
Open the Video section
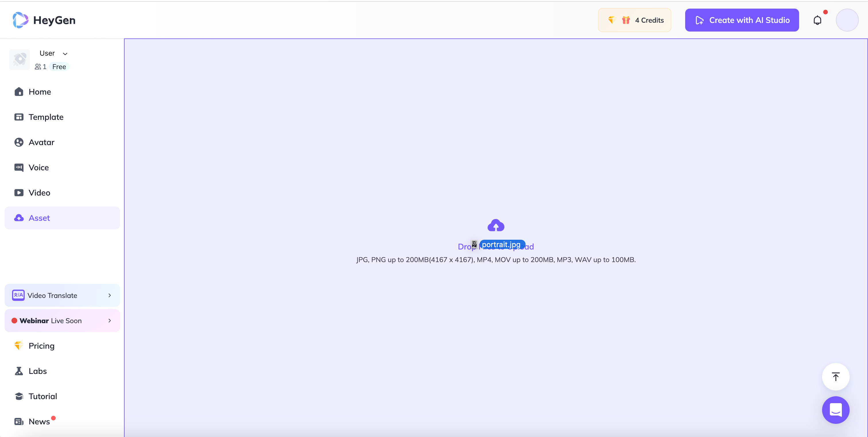pyautogui.click(x=39, y=192)
